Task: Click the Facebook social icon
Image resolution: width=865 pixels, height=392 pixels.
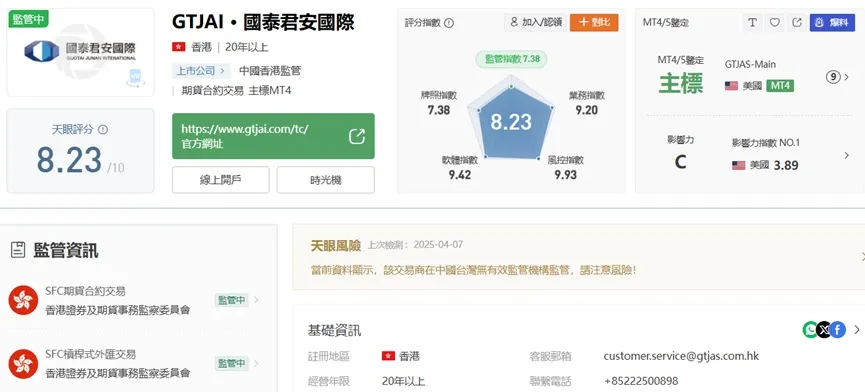Action: click(x=837, y=330)
